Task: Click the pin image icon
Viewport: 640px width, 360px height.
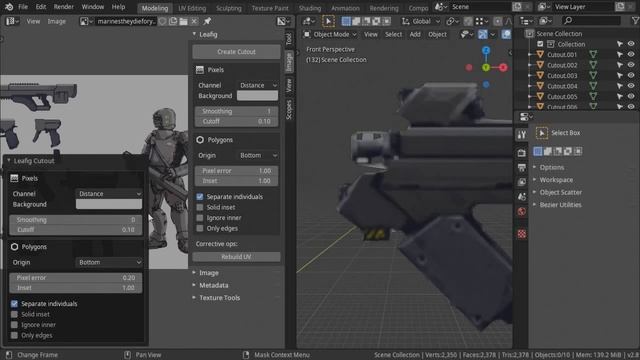Action: (x=207, y=21)
